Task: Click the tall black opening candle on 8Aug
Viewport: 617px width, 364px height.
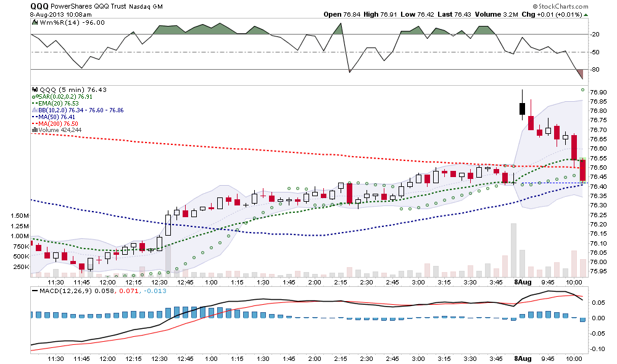Action: click(522, 108)
